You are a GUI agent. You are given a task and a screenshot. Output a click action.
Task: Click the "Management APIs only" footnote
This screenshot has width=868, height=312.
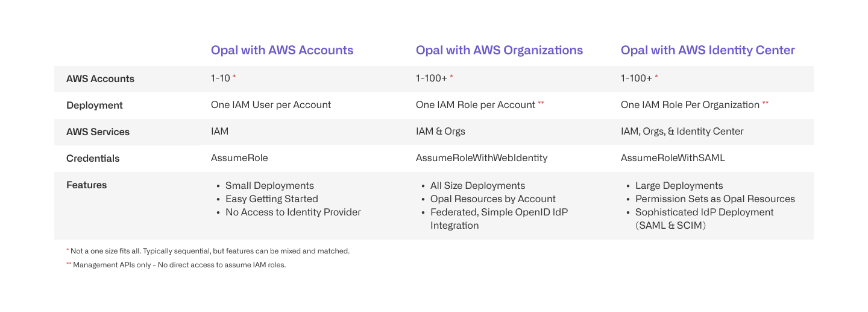pos(179,265)
